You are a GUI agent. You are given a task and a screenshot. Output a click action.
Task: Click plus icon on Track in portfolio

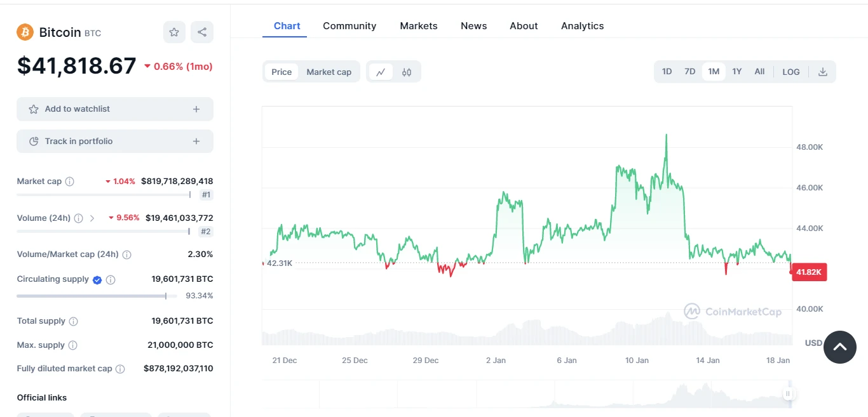pyautogui.click(x=196, y=142)
